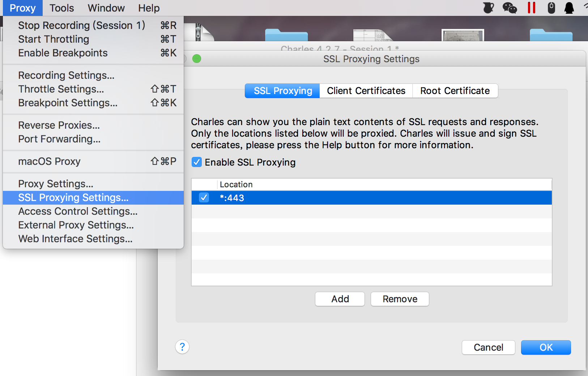This screenshot has width=588, height=376.
Task: Open Proxy Settings... menu entry
Action: coord(93,184)
